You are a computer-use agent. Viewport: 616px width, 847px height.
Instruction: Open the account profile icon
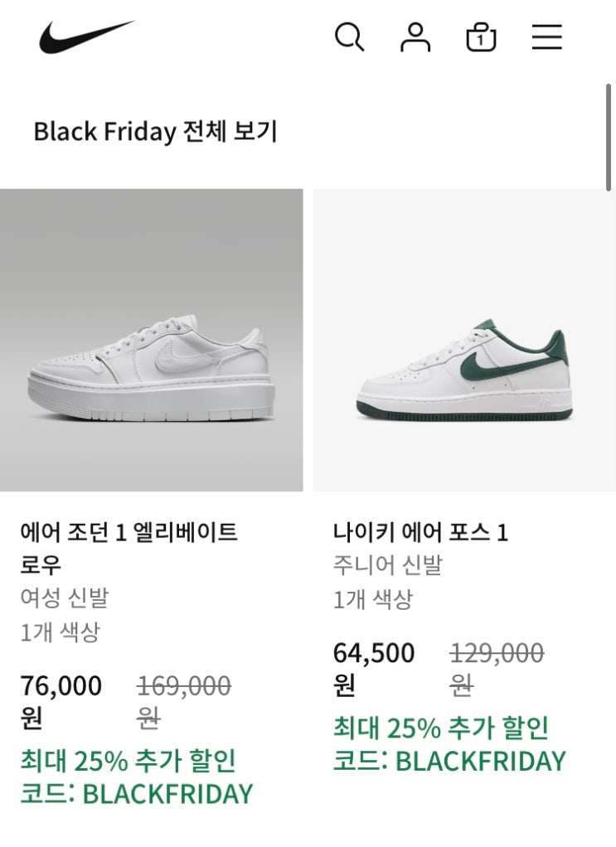(x=415, y=37)
